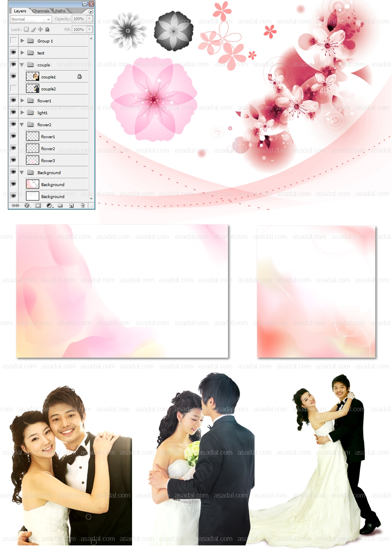The width and height of the screenshot is (392, 557).
Task: Click the link layers icon
Action: click(x=15, y=205)
